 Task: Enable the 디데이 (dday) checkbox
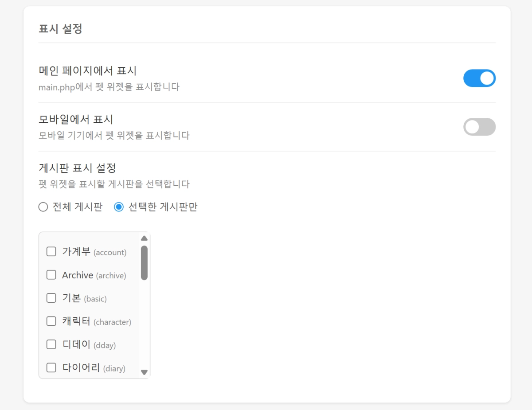[x=51, y=344]
